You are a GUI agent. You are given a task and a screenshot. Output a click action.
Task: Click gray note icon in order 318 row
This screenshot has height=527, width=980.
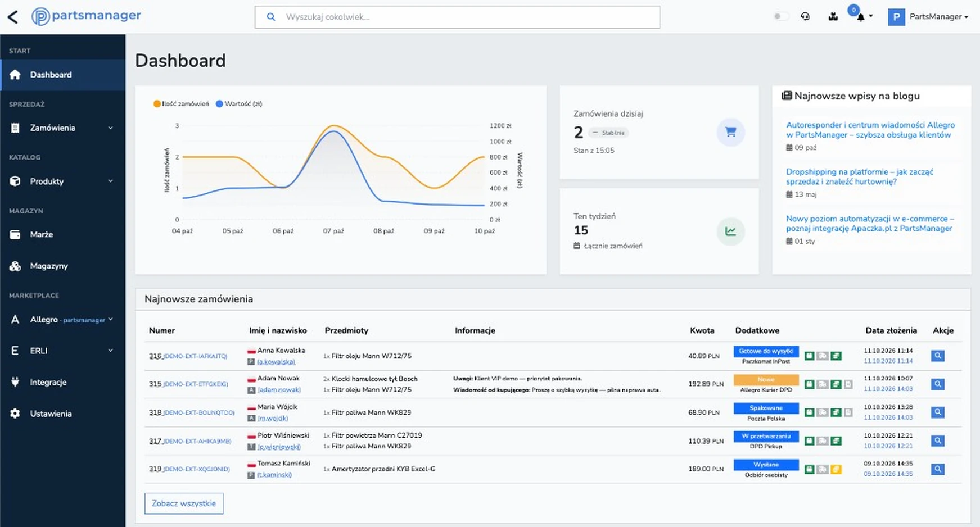click(848, 413)
